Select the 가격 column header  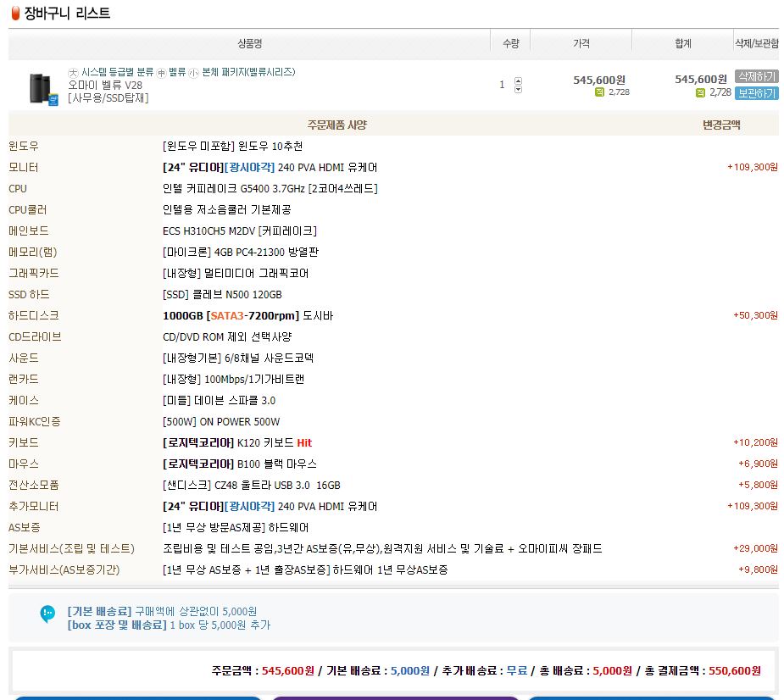[581, 43]
